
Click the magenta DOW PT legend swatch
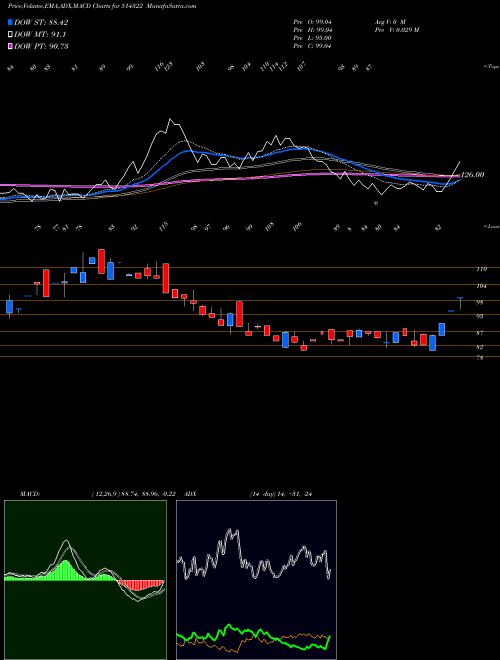point(11,46)
